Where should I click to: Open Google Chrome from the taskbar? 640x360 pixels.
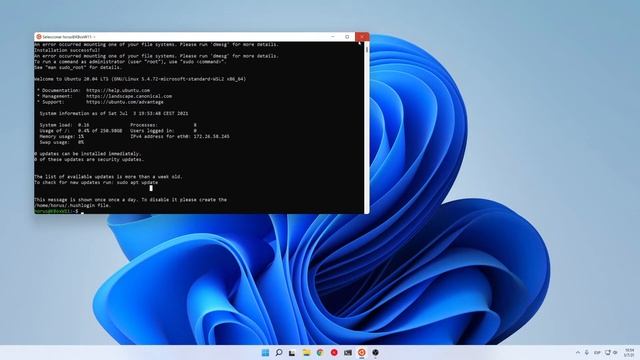[320, 352]
